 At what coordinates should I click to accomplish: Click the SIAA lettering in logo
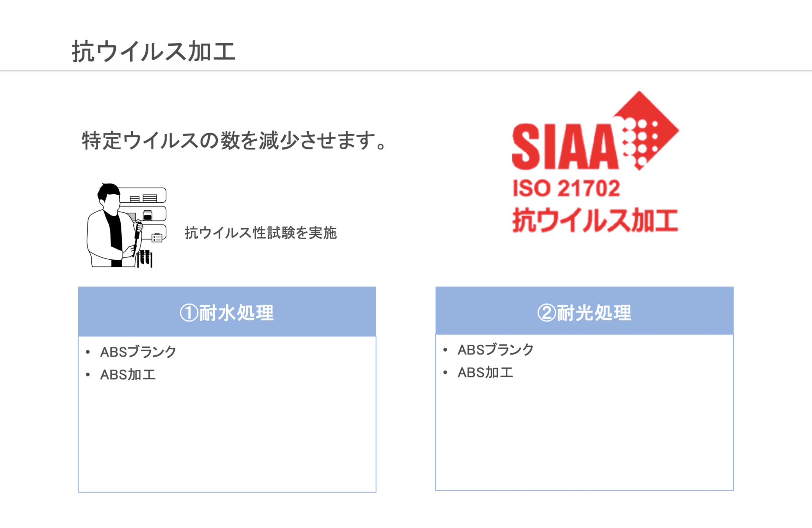click(x=565, y=146)
